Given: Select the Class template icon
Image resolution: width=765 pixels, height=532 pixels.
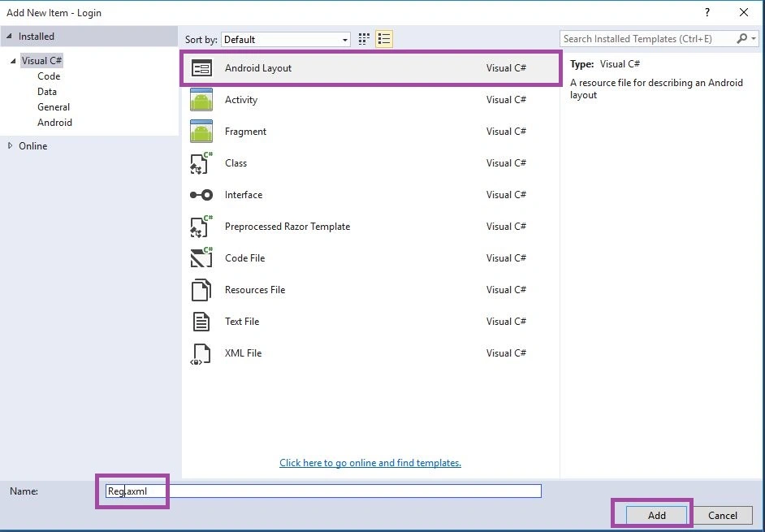Looking at the screenshot, I should click(x=201, y=163).
